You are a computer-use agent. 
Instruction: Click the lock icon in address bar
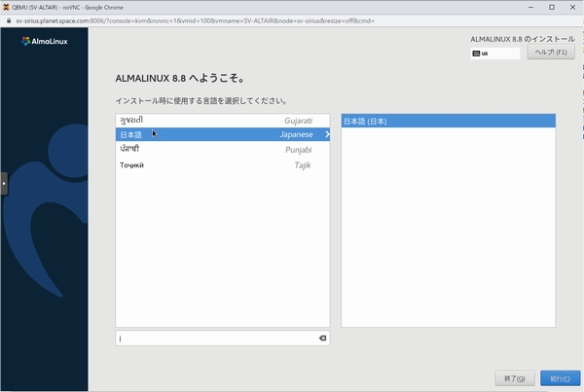pyautogui.click(x=9, y=20)
